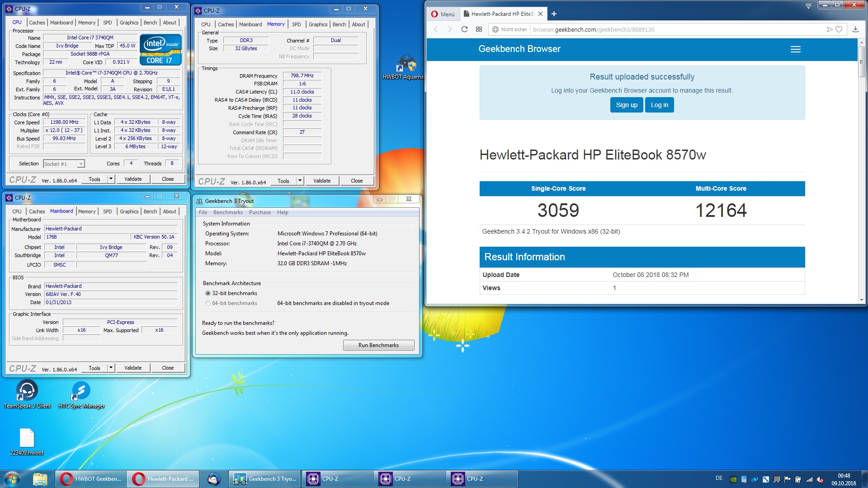This screenshot has width=868, height=488.
Task: Click Log in button on Geekbench page
Action: click(659, 105)
